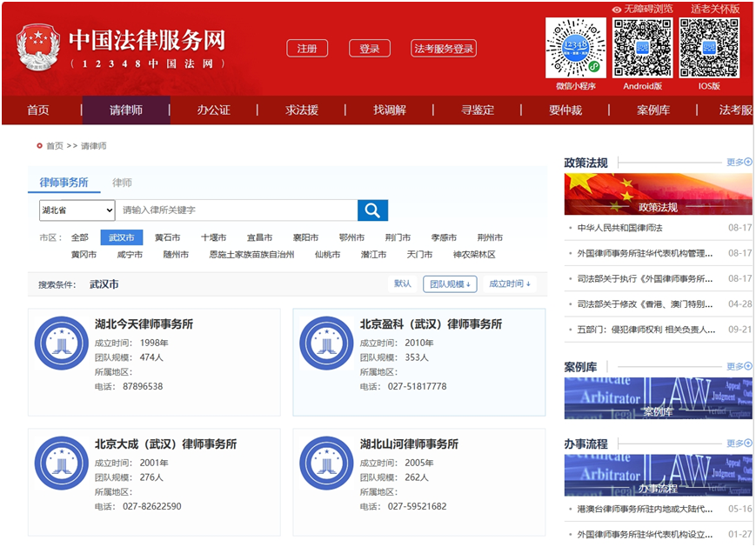Click the 登录 button

coord(370,48)
